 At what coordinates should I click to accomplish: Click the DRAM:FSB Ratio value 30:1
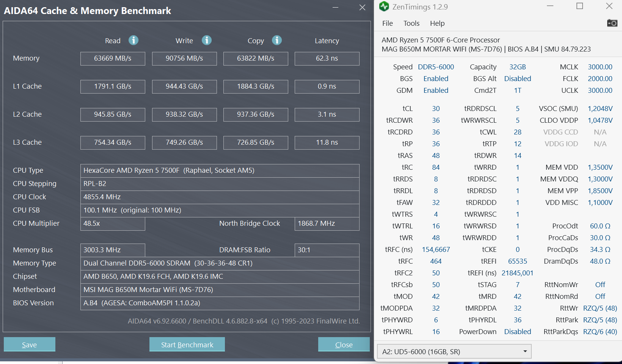[x=327, y=250]
